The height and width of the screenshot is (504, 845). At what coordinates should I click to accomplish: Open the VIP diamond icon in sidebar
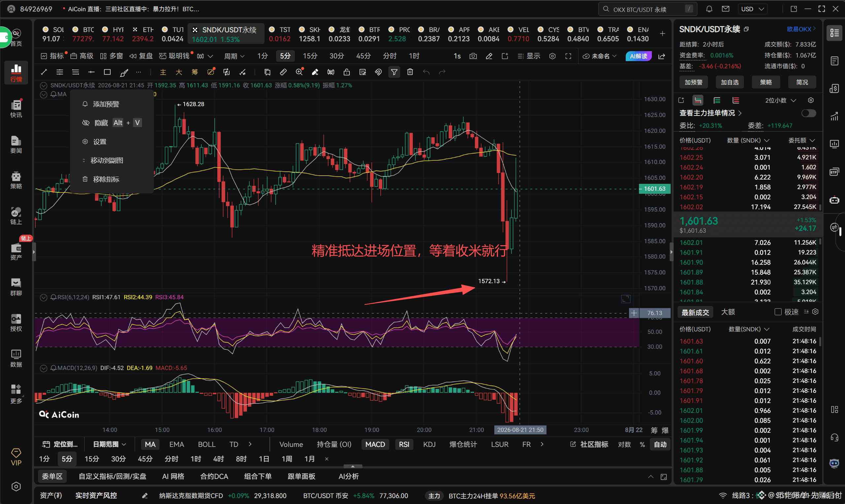coord(16,457)
